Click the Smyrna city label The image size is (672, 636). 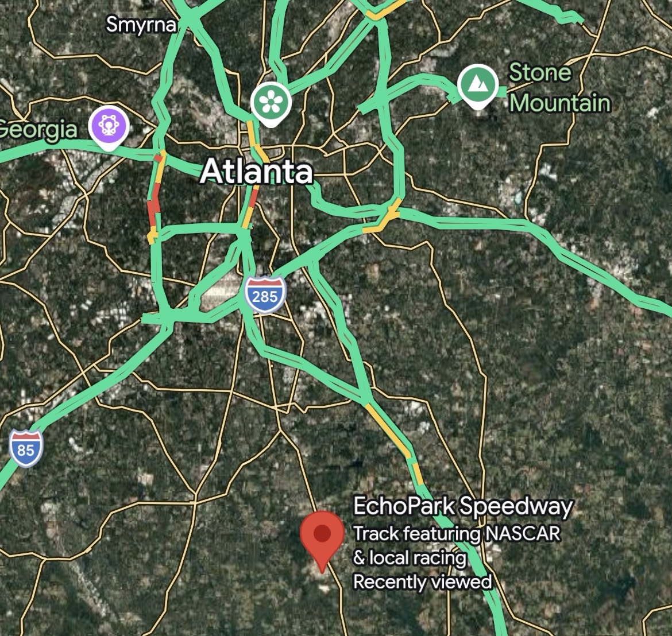(x=141, y=25)
